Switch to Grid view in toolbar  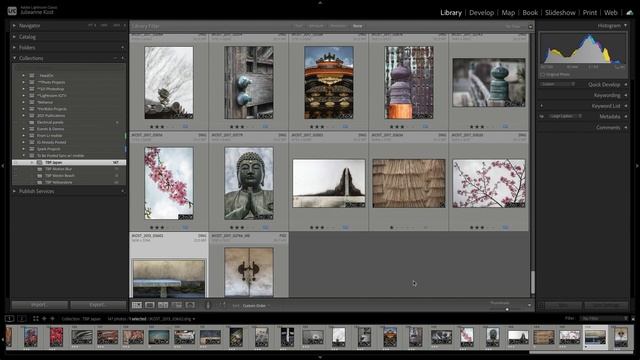pos(137,305)
